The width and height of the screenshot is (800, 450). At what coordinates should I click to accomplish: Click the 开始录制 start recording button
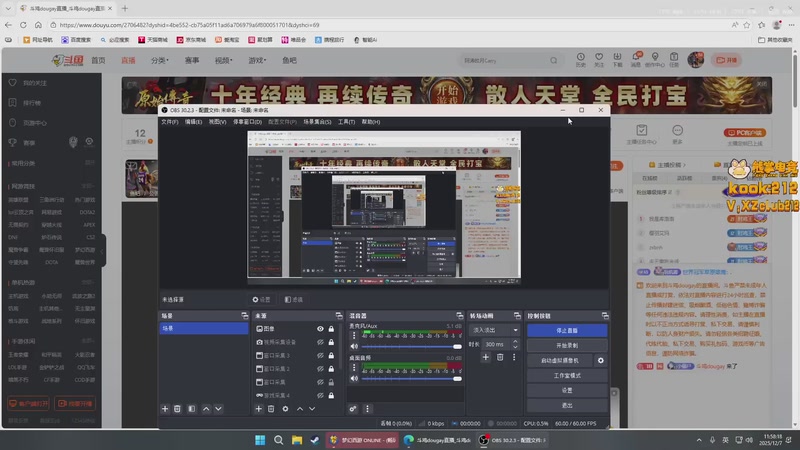click(x=567, y=345)
